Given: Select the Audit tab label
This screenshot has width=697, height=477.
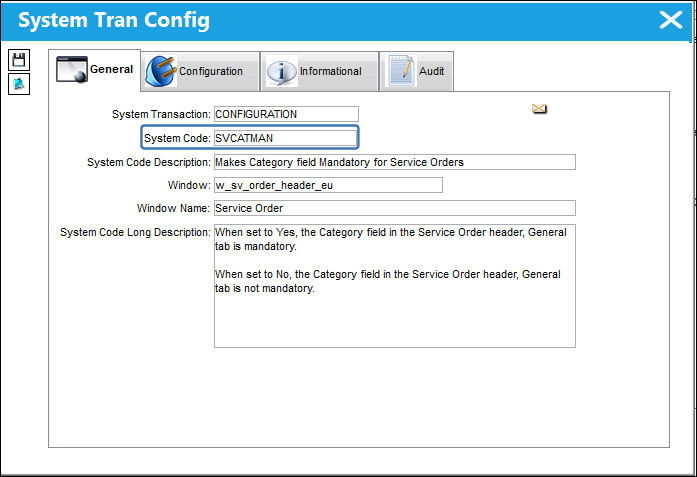Looking at the screenshot, I should (x=431, y=71).
